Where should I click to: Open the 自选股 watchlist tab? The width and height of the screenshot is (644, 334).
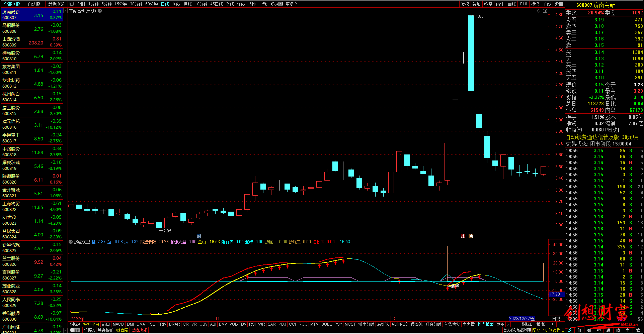pyautogui.click(x=34, y=4)
